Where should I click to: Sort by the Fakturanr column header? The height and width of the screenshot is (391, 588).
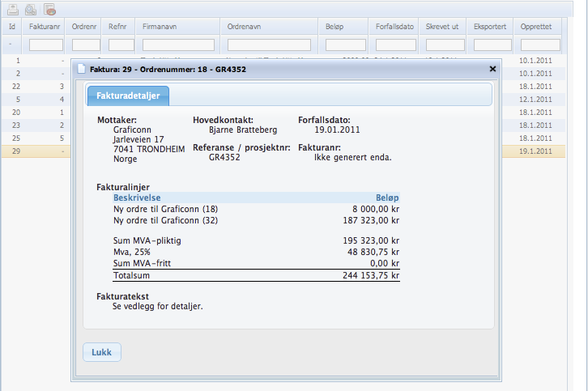click(45, 27)
